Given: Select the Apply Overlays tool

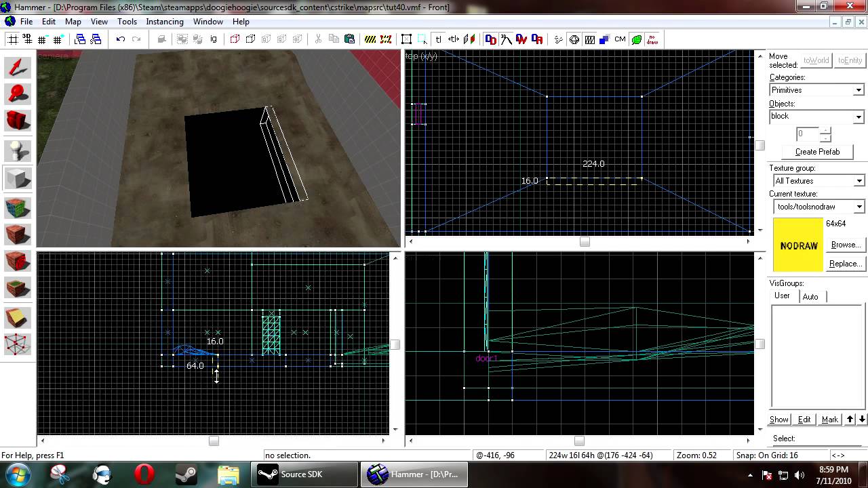Looking at the screenshot, I should tap(18, 287).
